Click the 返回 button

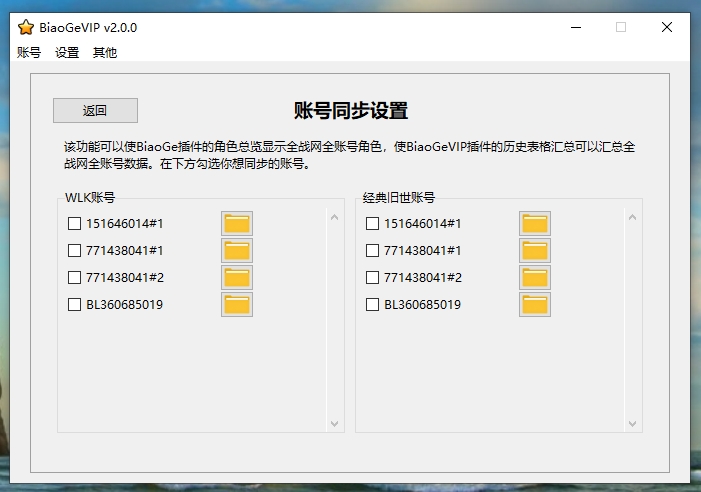click(x=95, y=110)
